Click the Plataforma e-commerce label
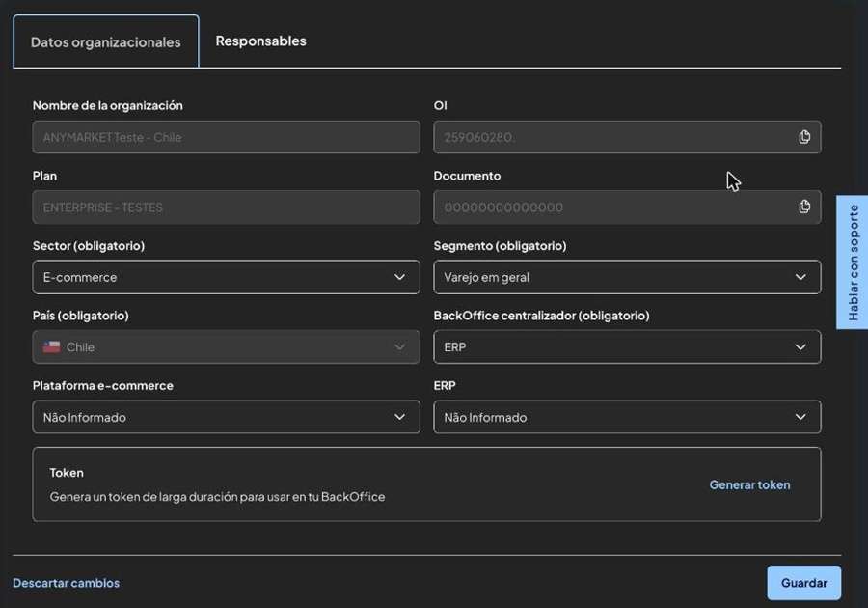The height and width of the screenshot is (608, 868). pyautogui.click(x=103, y=385)
